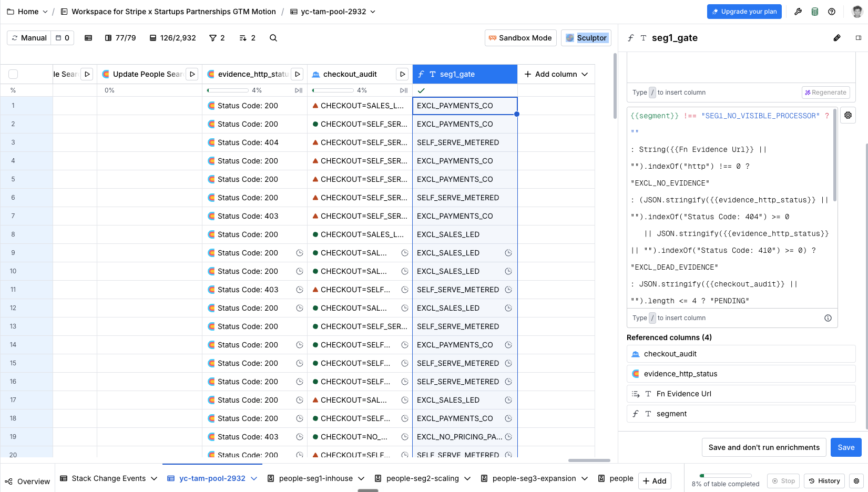This screenshot has width=868, height=492.
Task: Open table settings gear at bottom right
Action: tap(856, 481)
